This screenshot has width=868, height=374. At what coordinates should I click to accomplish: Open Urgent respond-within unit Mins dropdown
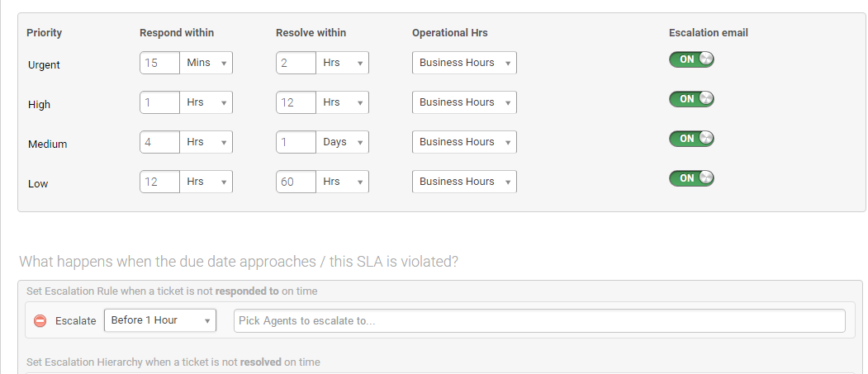[x=206, y=63]
